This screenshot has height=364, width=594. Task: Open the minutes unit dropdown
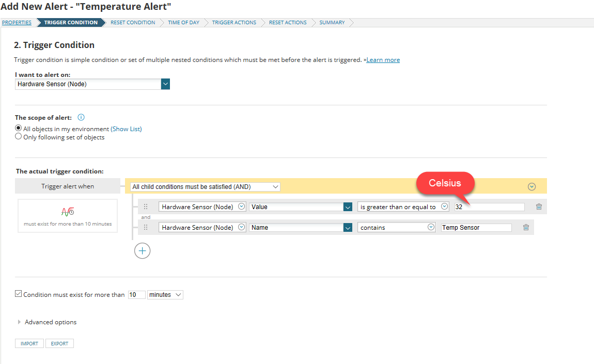tap(165, 295)
